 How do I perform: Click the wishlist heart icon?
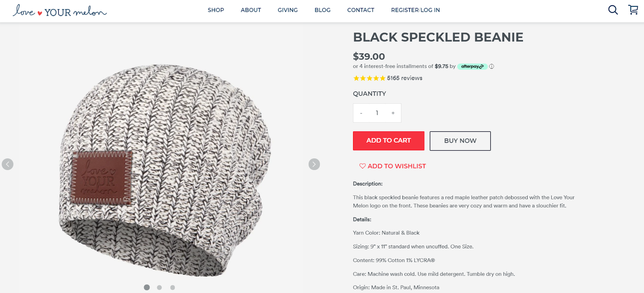pos(362,166)
